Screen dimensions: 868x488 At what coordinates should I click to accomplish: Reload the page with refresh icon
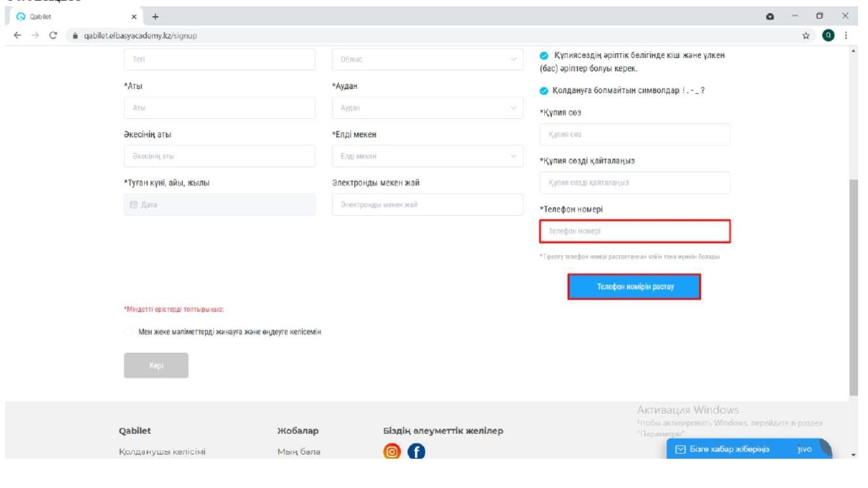point(53,36)
